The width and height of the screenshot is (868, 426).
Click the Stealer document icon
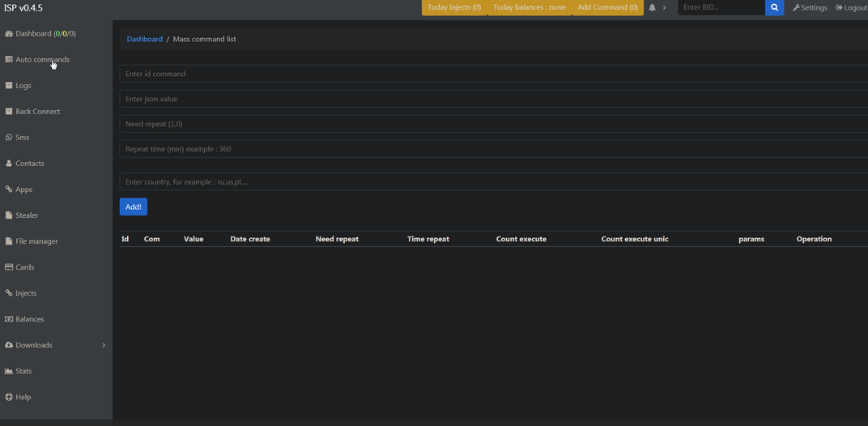point(9,215)
